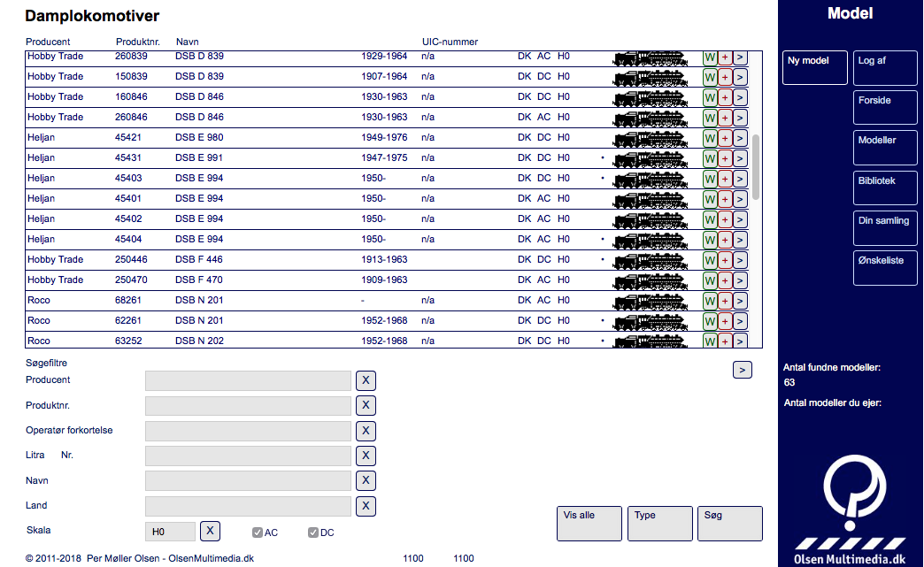Click the Producent filter input field
Image resolution: width=924 pixels, height=567 pixels.
pos(248,380)
